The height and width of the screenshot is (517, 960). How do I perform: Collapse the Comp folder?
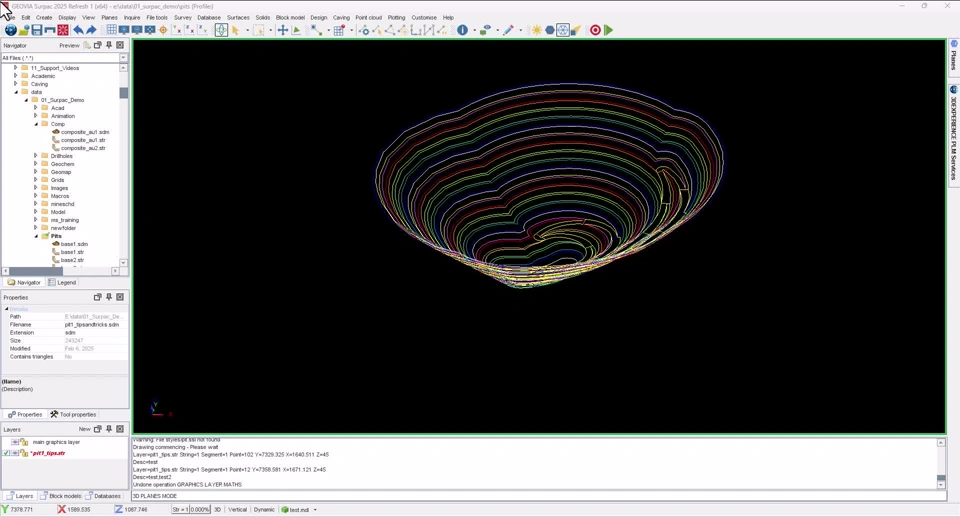click(36, 124)
